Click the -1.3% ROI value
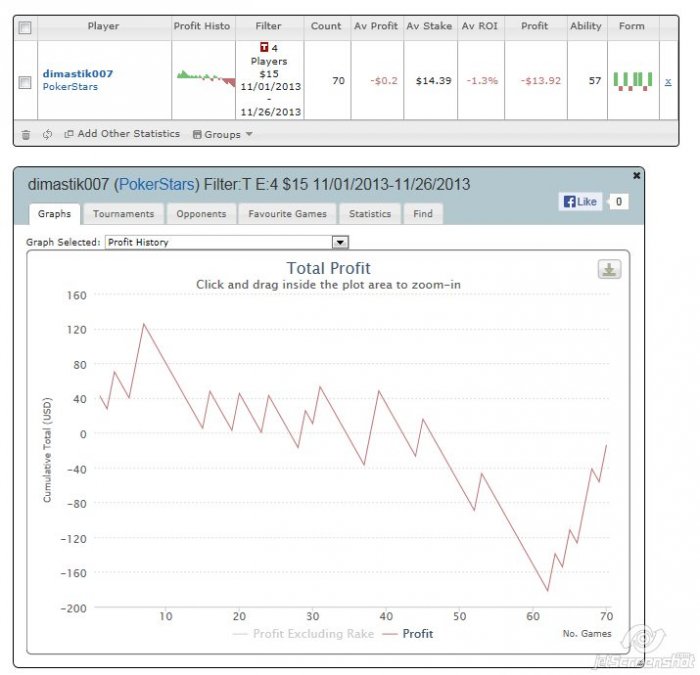This screenshot has width=700, height=675. click(482, 81)
